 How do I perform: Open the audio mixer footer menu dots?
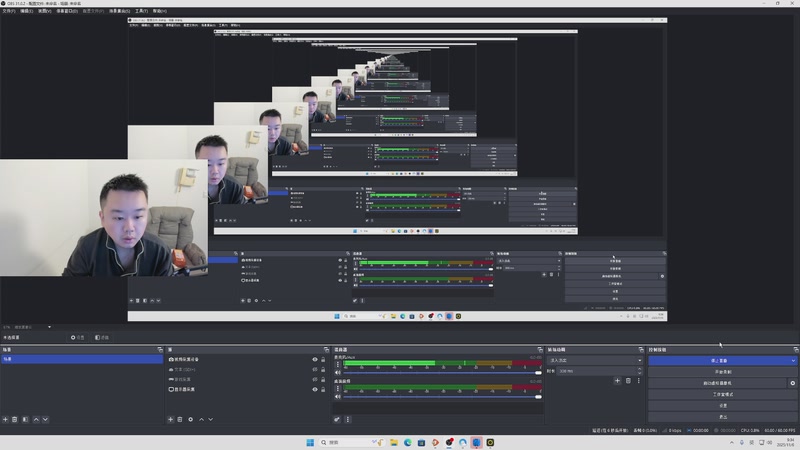[x=348, y=419]
